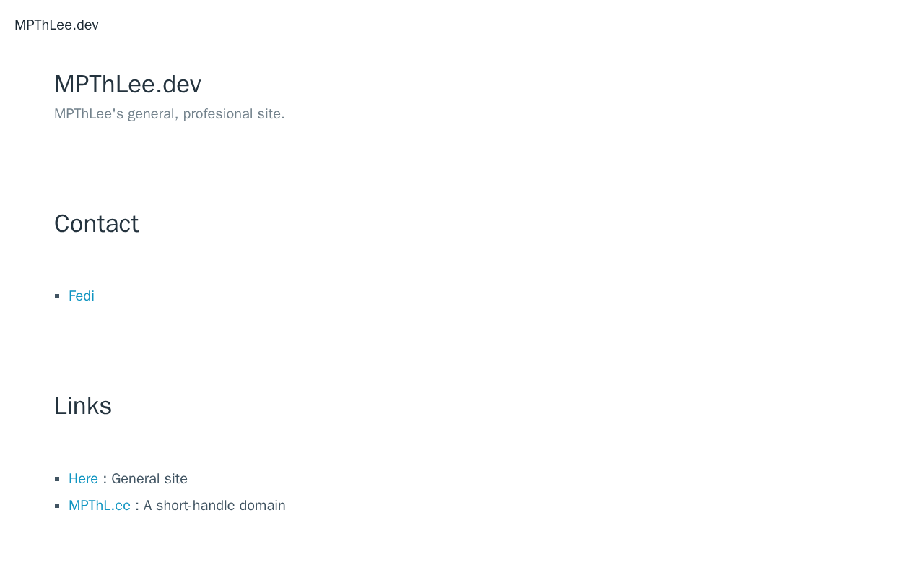Image resolution: width=924 pixels, height=578 pixels.
Task: Click the word 'domain' after MPThL.ee
Action: 263,506
